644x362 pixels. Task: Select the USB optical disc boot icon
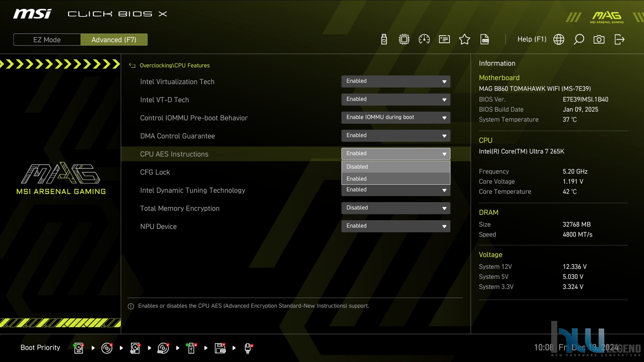[x=163, y=348]
